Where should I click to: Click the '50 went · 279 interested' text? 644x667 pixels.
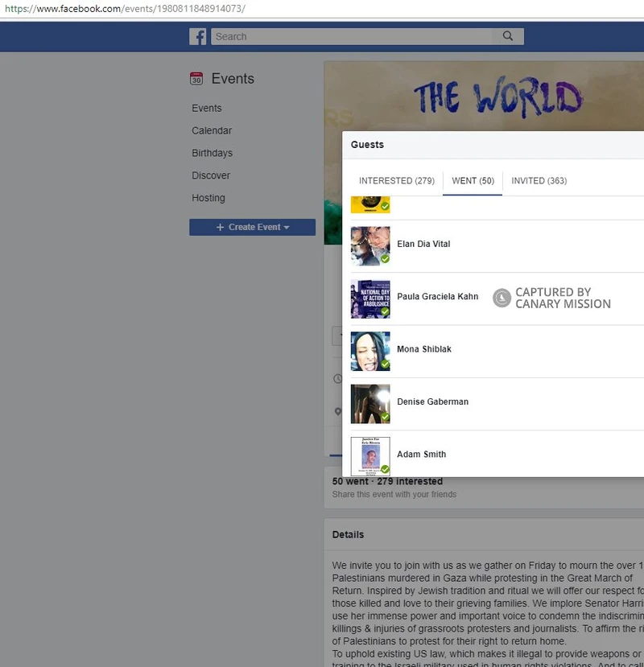pos(387,481)
